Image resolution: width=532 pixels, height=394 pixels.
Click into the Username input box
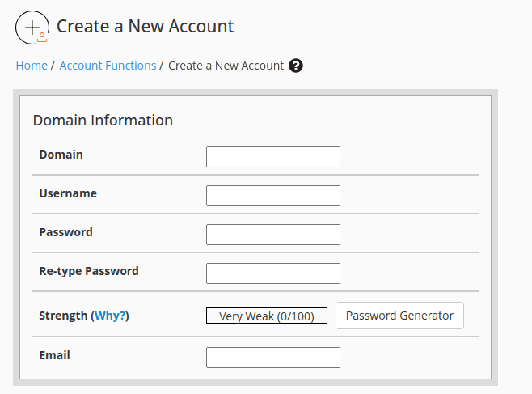pos(272,196)
